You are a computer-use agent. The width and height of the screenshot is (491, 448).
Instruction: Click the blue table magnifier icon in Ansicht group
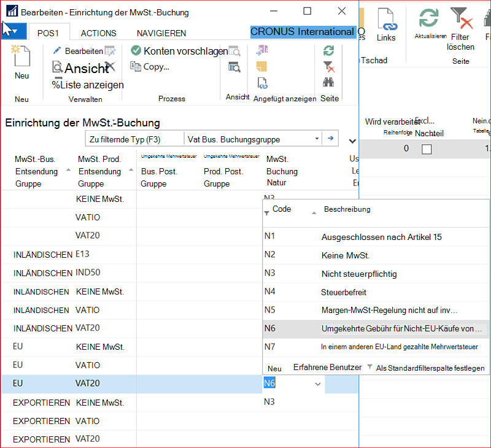(x=234, y=67)
